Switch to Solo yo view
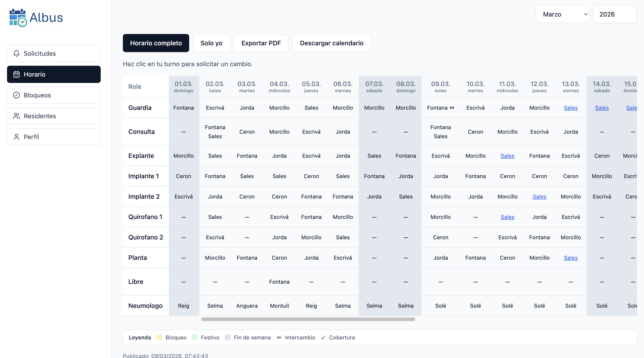The height and width of the screenshot is (358, 644). (x=211, y=43)
